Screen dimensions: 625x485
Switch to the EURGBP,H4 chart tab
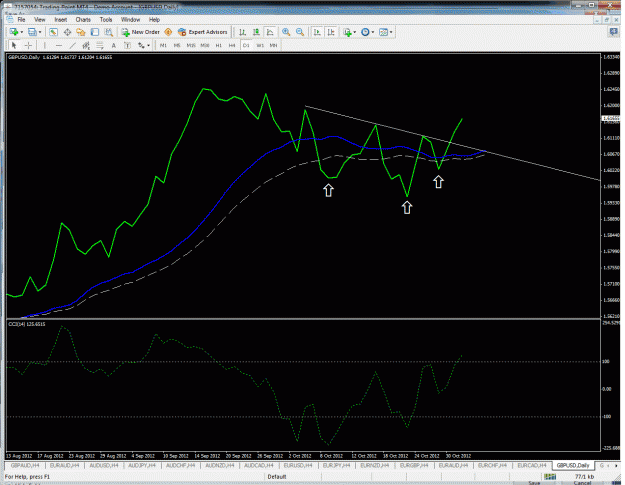(x=414, y=465)
